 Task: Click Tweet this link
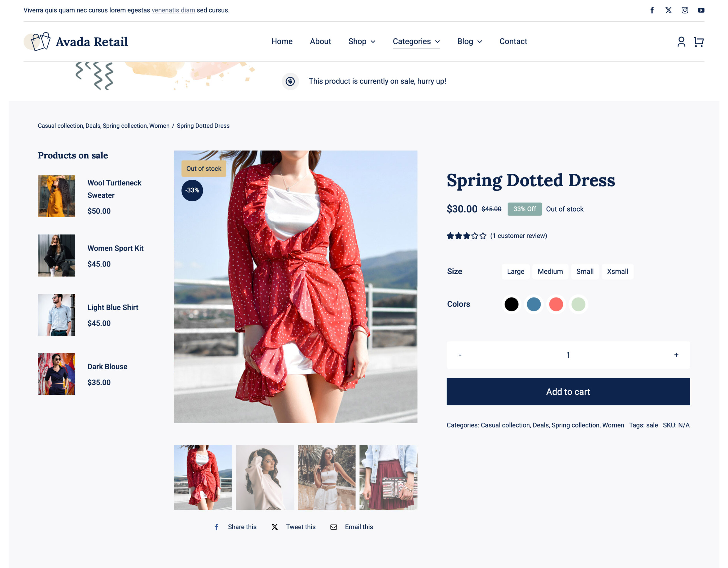click(301, 527)
